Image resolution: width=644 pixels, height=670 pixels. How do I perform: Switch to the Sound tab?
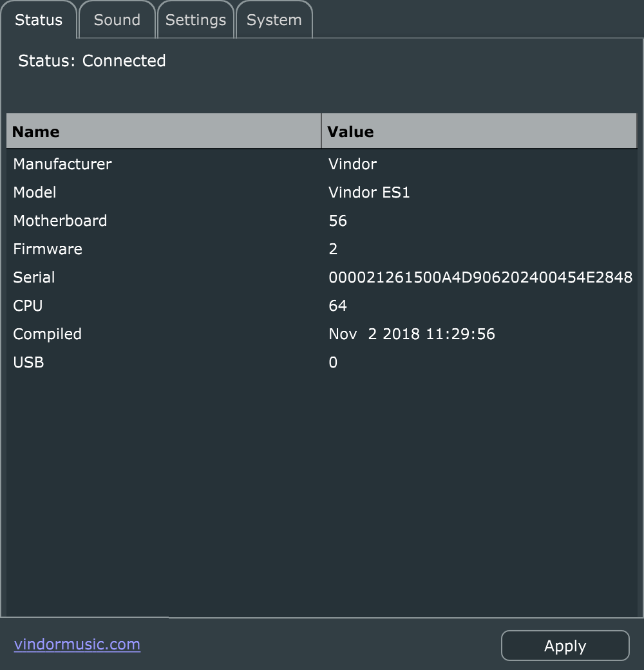point(117,20)
